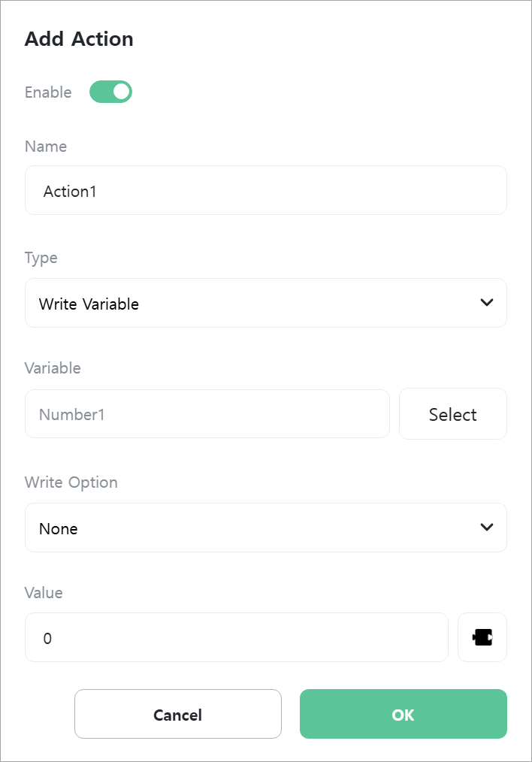Image resolution: width=532 pixels, height=762 pixels.
Task: Toggle the Enable switch off
Action: coord(110,92)
